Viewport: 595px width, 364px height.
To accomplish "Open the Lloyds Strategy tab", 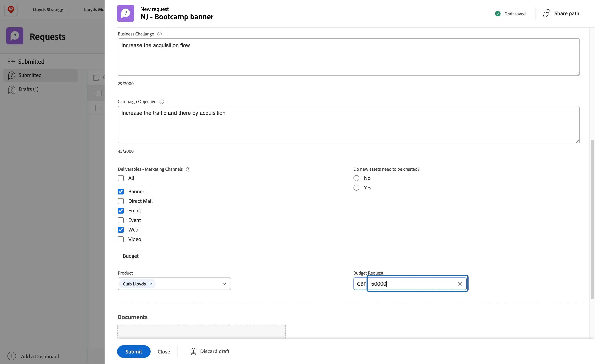I will pos(48,10).
